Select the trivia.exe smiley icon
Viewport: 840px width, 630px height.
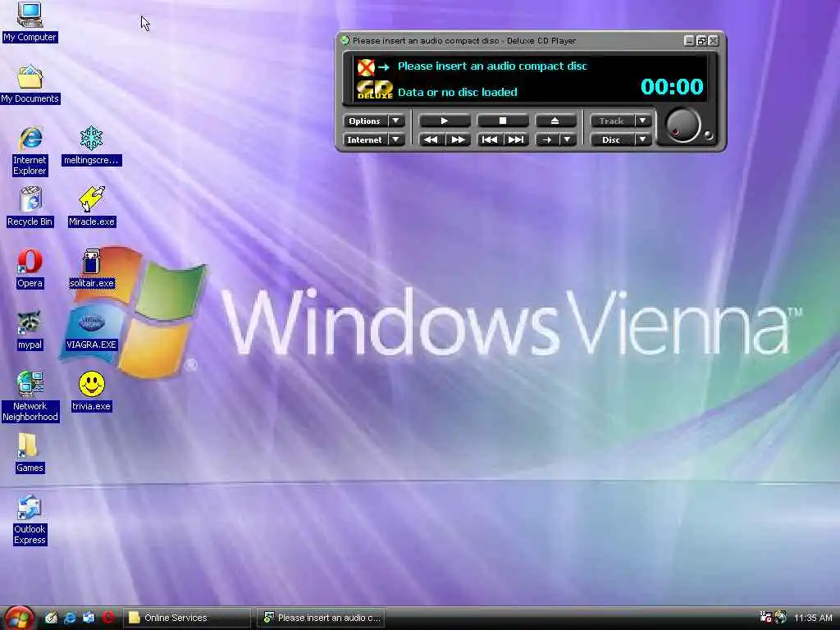pos(92,391)
